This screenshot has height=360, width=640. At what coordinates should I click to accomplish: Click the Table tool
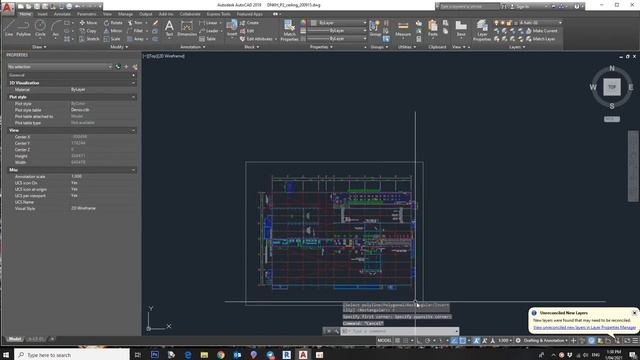click(207, 39)
